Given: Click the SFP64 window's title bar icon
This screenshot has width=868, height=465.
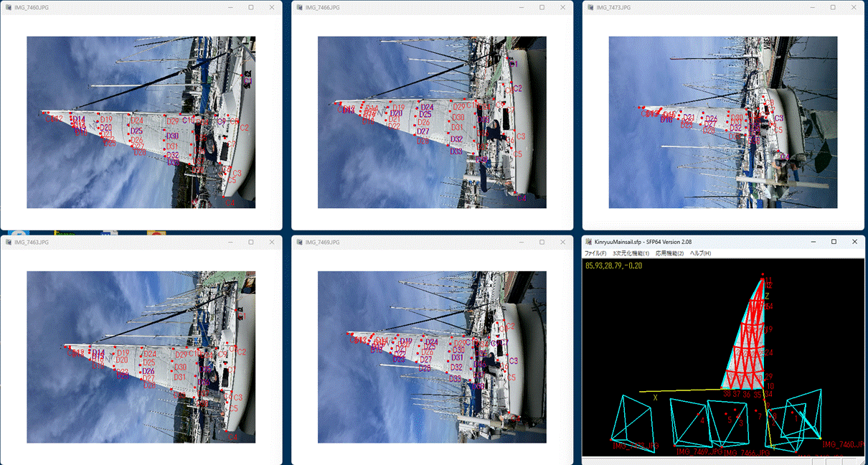Looking at the screenshot, I should 589,242.
